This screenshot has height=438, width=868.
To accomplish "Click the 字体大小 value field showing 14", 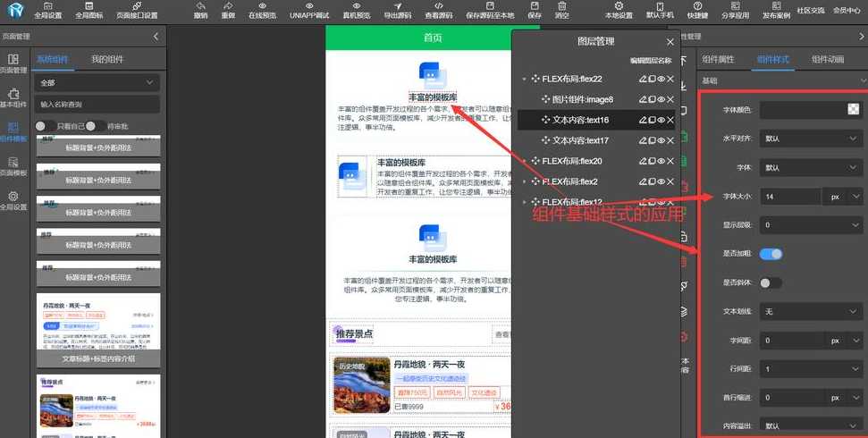I will pos(790,196).
